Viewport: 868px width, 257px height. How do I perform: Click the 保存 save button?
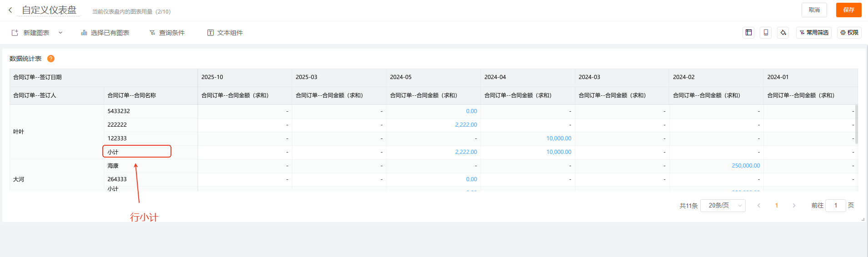click(x=848, y=10)
